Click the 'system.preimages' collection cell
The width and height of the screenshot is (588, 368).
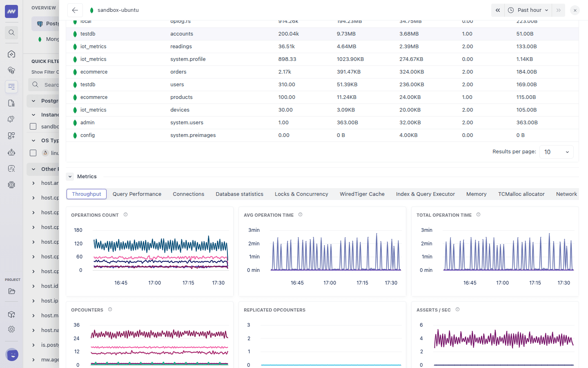193,135
